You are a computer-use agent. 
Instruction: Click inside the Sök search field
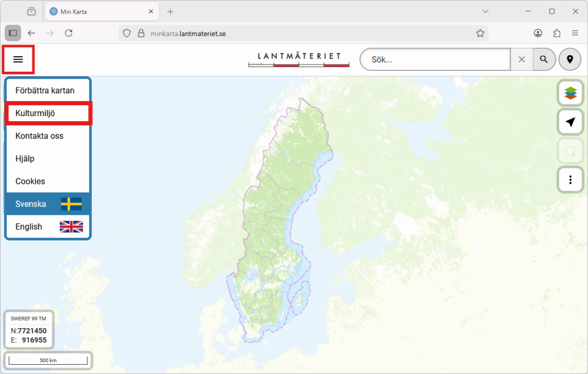click(435, 59)
